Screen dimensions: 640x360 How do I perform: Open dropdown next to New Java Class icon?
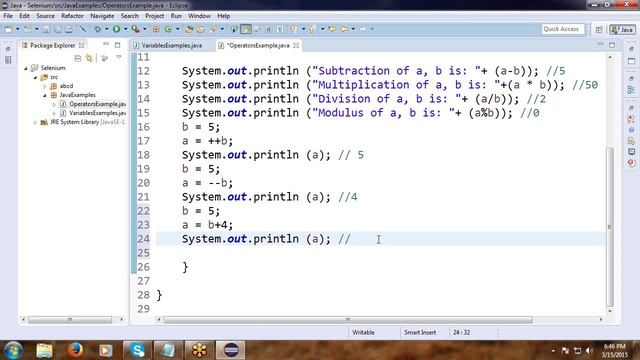[x=178, y=29]
